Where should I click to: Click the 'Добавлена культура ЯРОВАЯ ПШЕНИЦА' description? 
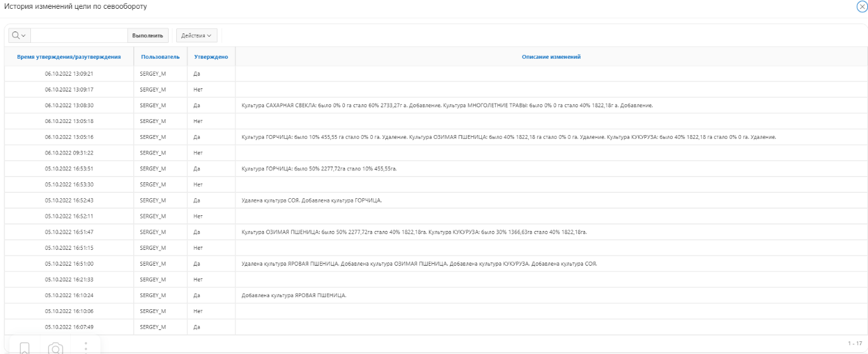(x=299, y=295)
